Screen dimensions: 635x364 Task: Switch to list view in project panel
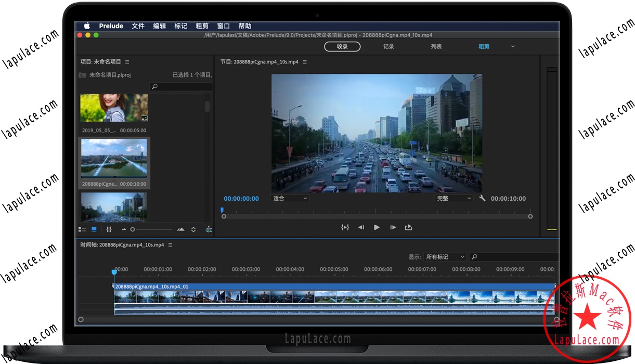coord(82,229)
